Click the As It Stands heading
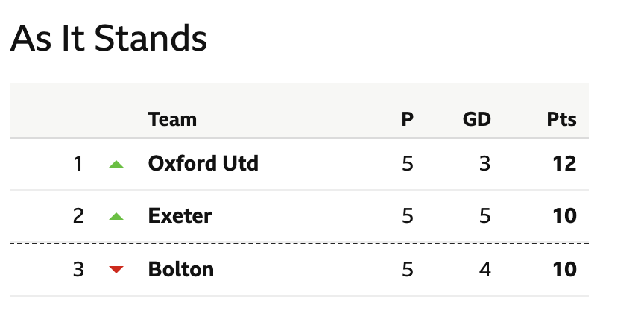 coord(108,38)
